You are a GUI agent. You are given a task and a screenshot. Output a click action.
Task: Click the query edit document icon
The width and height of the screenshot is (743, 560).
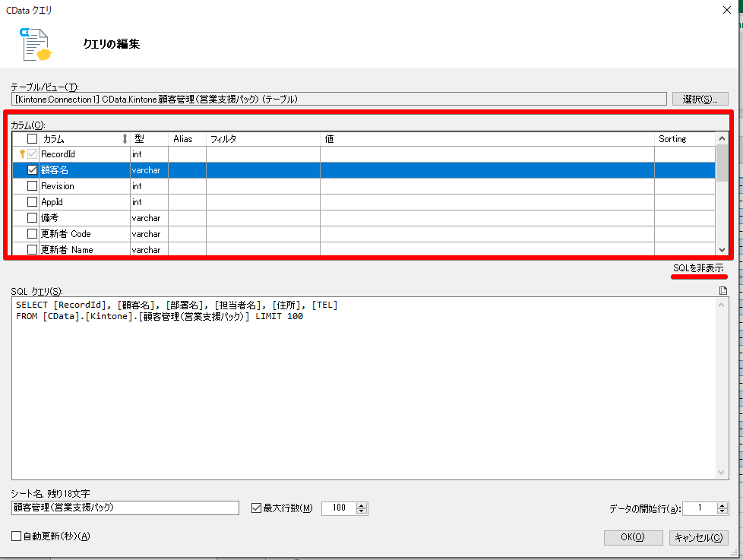coord(36,45)
